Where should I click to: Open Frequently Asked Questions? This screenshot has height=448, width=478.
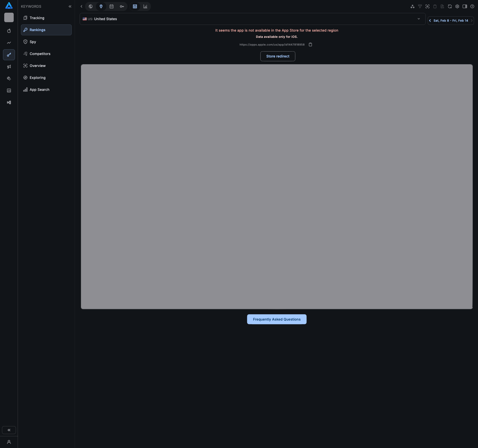point(277,319)
